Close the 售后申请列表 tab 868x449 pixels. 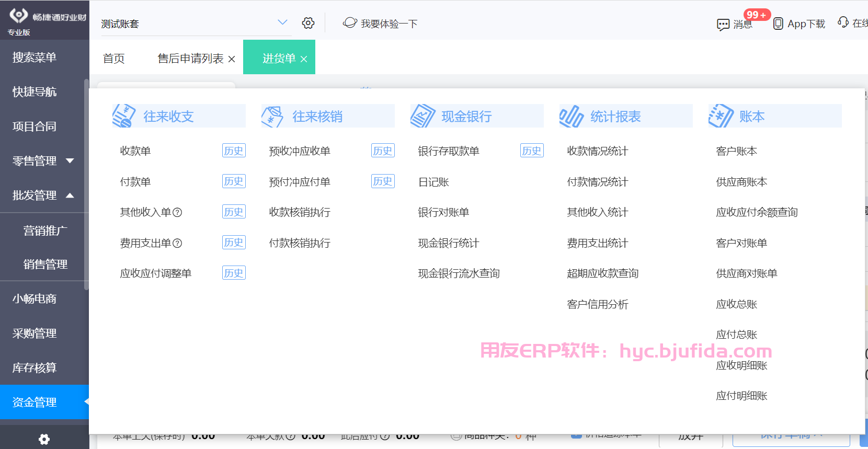coord(232,59)
